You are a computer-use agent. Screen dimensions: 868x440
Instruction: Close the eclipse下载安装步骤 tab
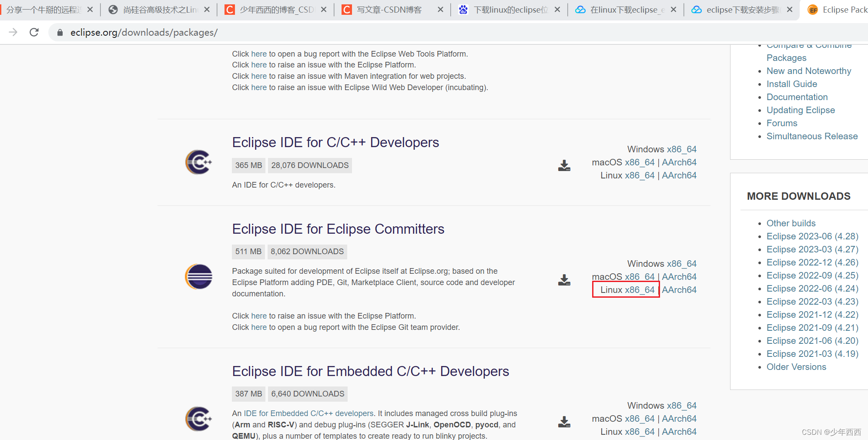[790, 10]
